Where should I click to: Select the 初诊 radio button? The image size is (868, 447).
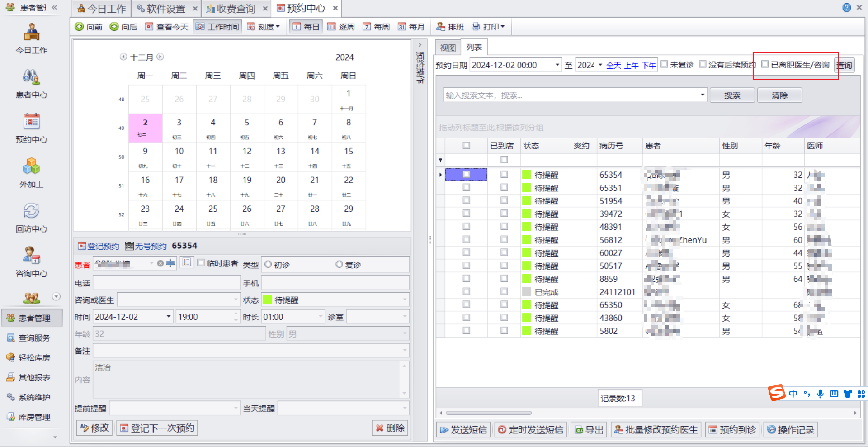click(x=268, y=264)
